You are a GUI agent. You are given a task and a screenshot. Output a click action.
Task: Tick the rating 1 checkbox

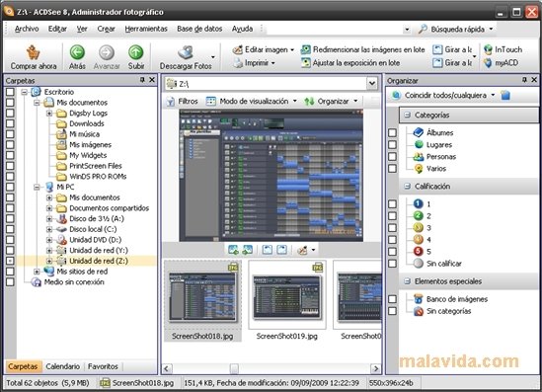click(392, 204)
